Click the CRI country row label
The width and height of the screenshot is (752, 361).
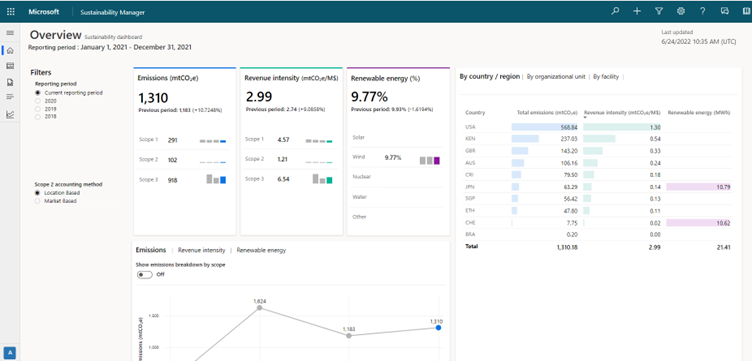469,175
